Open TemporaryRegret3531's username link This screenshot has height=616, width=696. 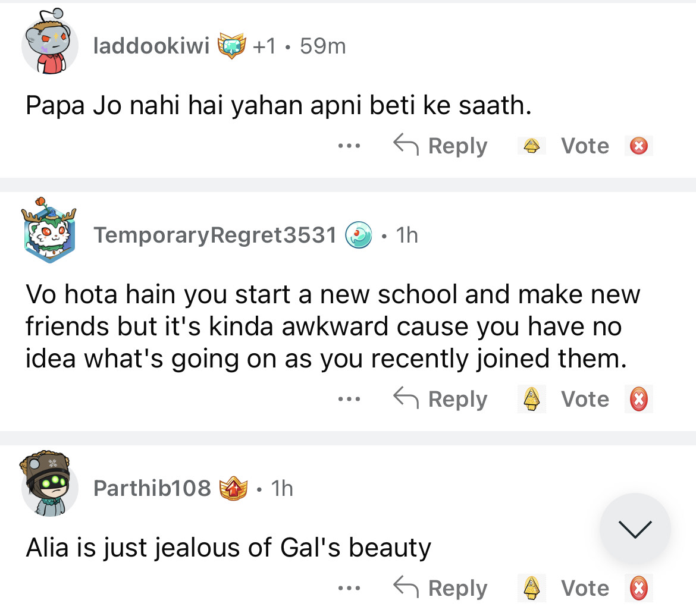click(215, 235)
